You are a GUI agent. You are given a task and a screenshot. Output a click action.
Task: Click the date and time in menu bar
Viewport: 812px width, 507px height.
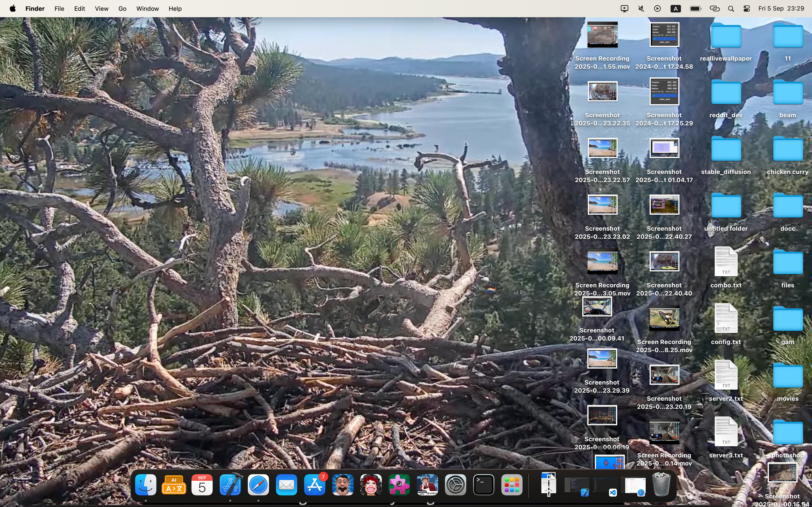(781, 9)
